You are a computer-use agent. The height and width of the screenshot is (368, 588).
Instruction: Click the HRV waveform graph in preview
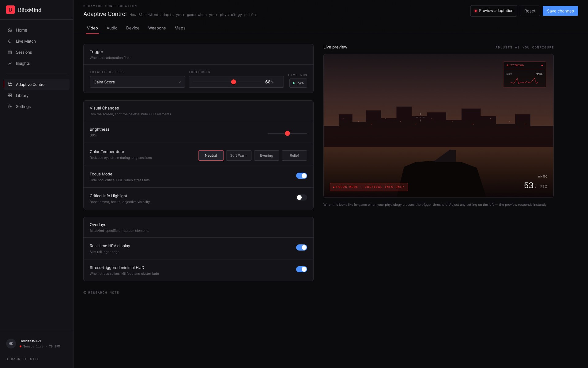tap(524, 81)
